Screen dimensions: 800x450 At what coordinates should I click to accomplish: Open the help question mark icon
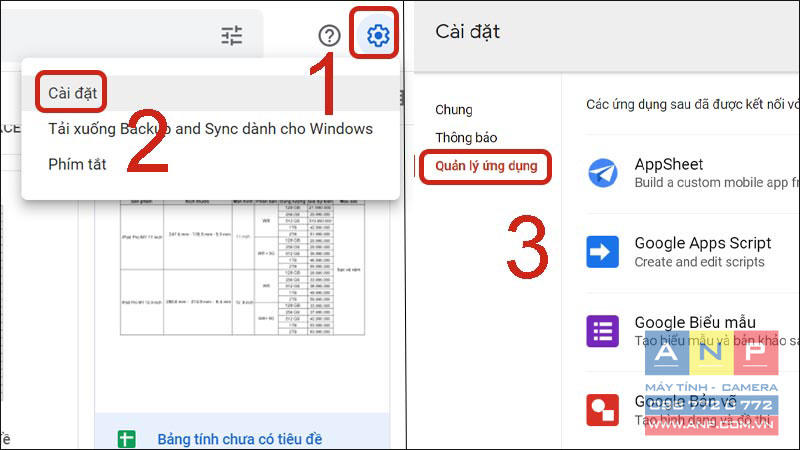coord(329,36)
